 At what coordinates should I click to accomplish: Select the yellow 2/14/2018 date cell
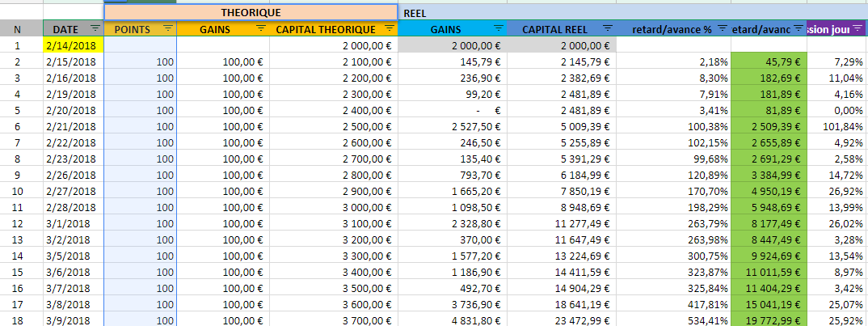tap(74, 45)
